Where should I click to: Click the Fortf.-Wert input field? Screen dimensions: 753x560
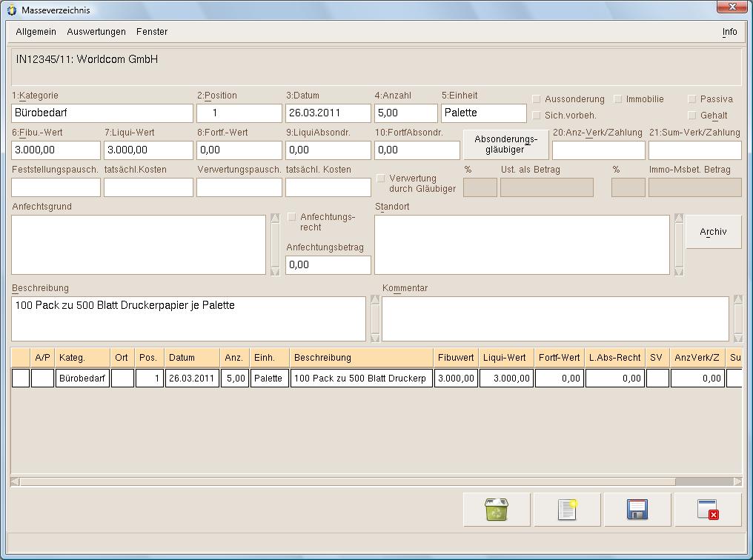pyautogui.click(x=239, y=150)
